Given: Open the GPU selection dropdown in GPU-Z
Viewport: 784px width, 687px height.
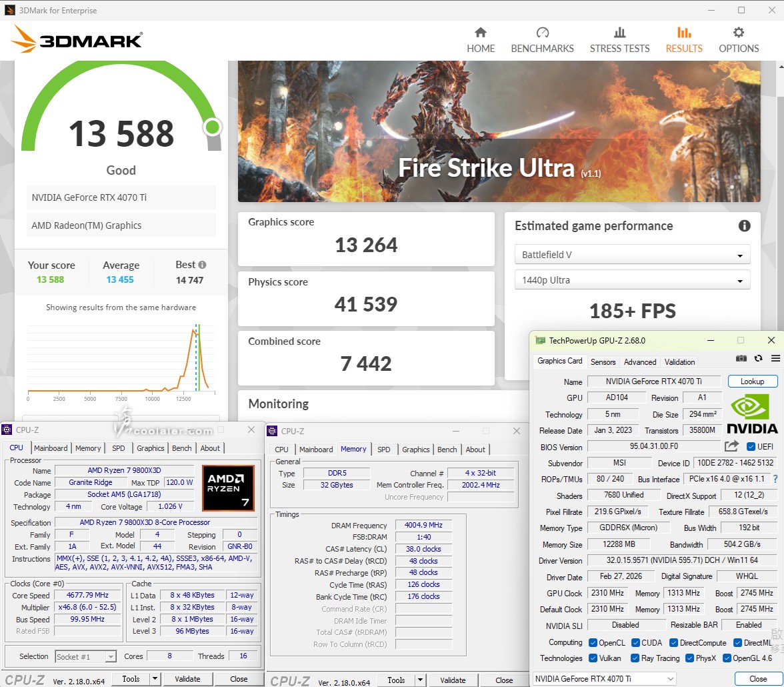Looking at the screenshot, I should 604,679.
